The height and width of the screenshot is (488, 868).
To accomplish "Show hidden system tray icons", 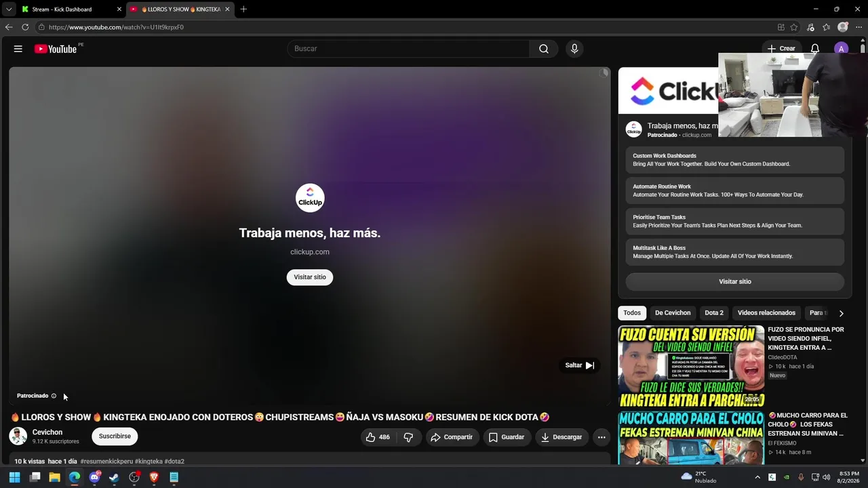I will coord(757,477).
